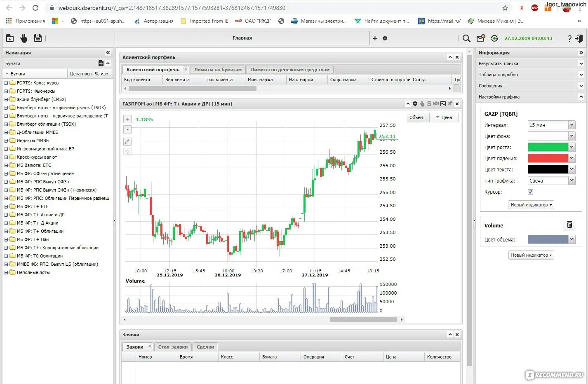Expand Результаты поиска section

581,63
